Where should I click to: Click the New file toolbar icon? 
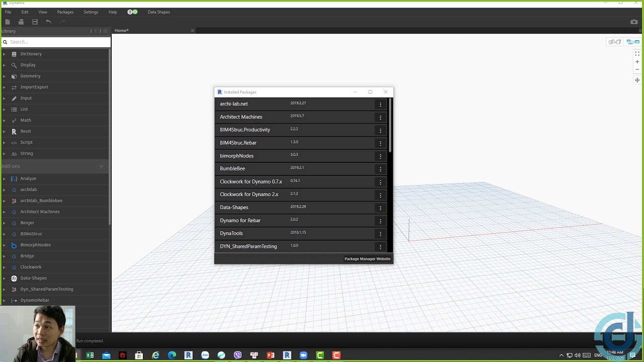pos(8,22)
